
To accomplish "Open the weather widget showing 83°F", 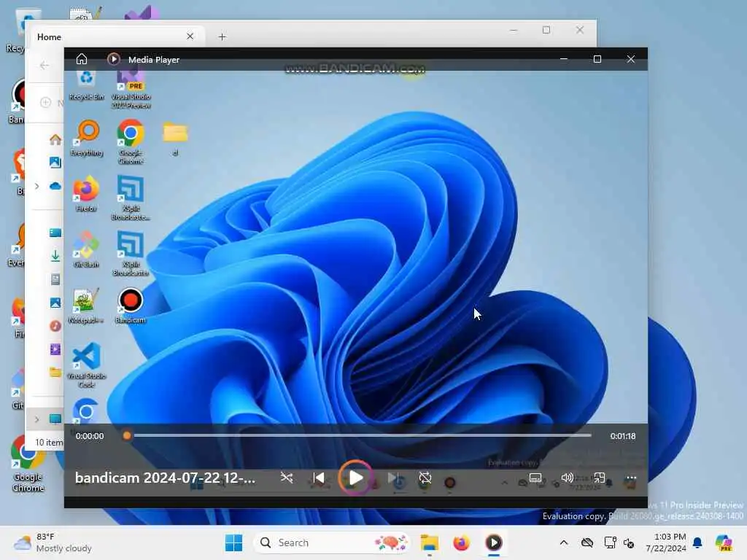I will click(x=53, y=542).
